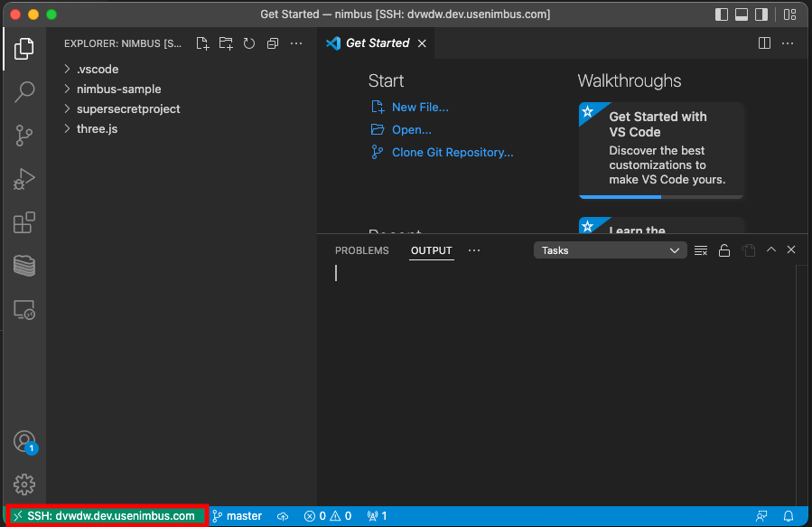This screenshot has width=812, height=527.
Task: Expand the nimbus-sample folder
Action: pyautogui.click(x=182, y=89)
